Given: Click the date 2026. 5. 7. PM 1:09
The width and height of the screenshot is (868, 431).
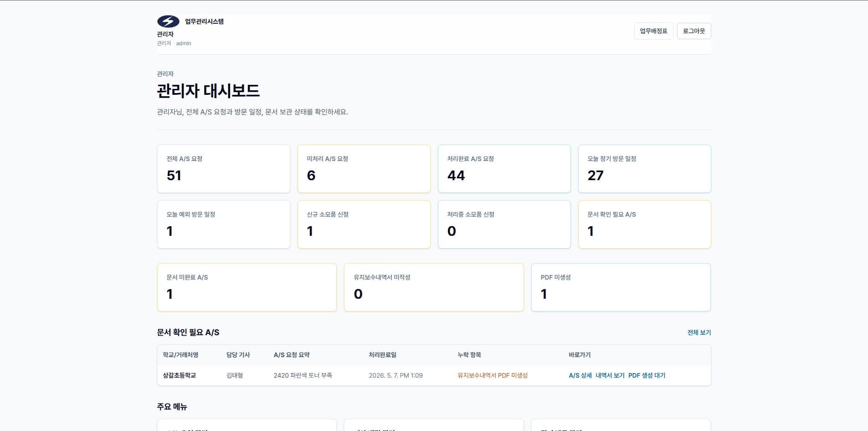Looking at the screenshot, I should 395,375.
